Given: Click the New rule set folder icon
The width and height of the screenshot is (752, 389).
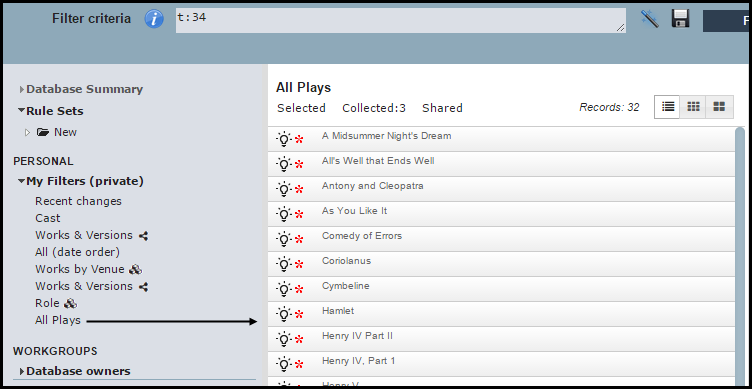Looking at the screenshot, I should 43,132.
